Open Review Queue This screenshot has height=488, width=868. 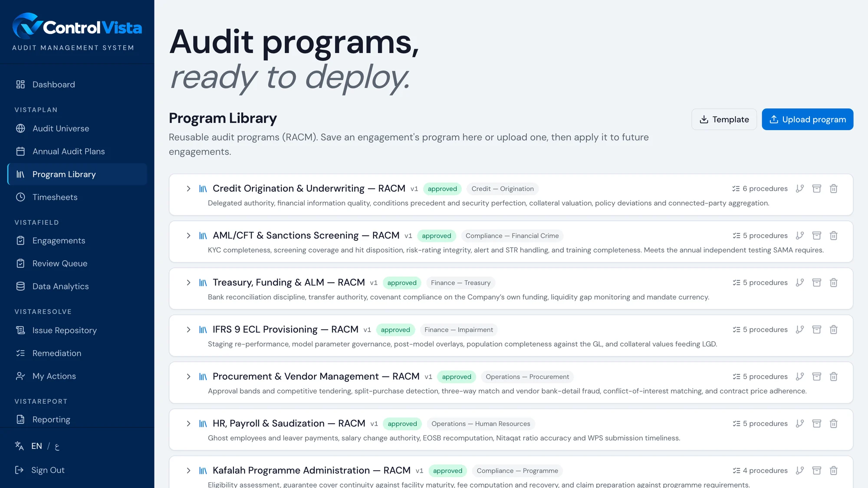77,263
